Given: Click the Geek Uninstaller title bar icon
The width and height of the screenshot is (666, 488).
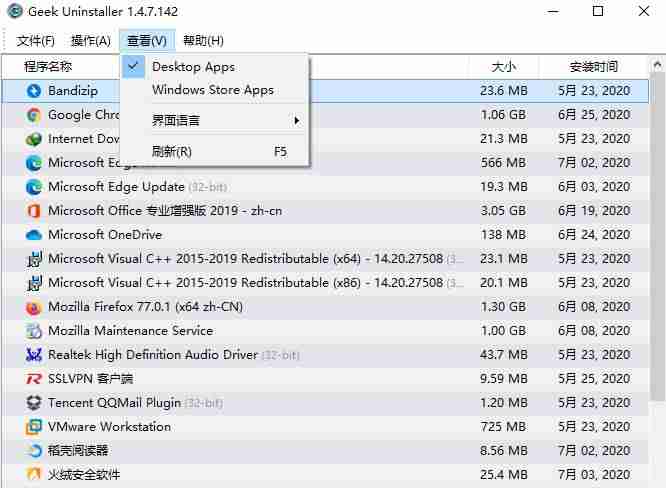Looking at the screenshot, I should pyautogui.click(x=15, y=11).
